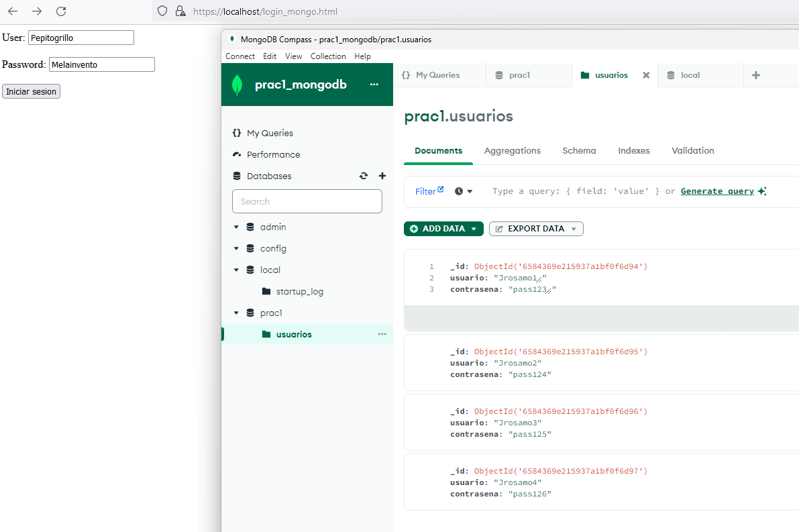
Task: Click the contrasena value "pass125"
Action: tap(529, 434)
